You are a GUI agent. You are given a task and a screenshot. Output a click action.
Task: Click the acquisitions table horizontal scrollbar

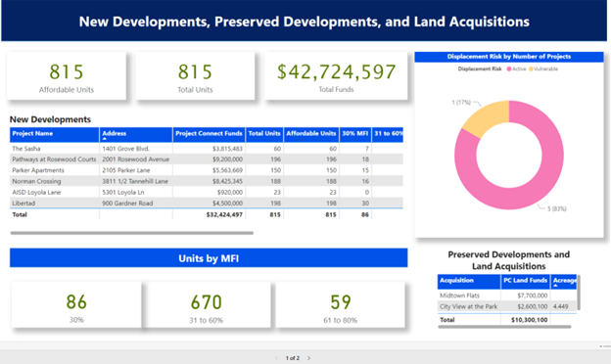click(x=504, y=327)
